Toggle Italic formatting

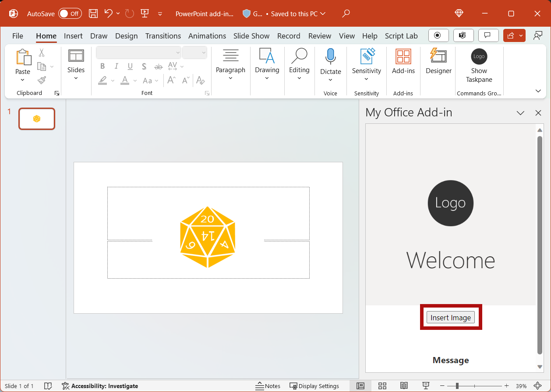pos(116,66)
